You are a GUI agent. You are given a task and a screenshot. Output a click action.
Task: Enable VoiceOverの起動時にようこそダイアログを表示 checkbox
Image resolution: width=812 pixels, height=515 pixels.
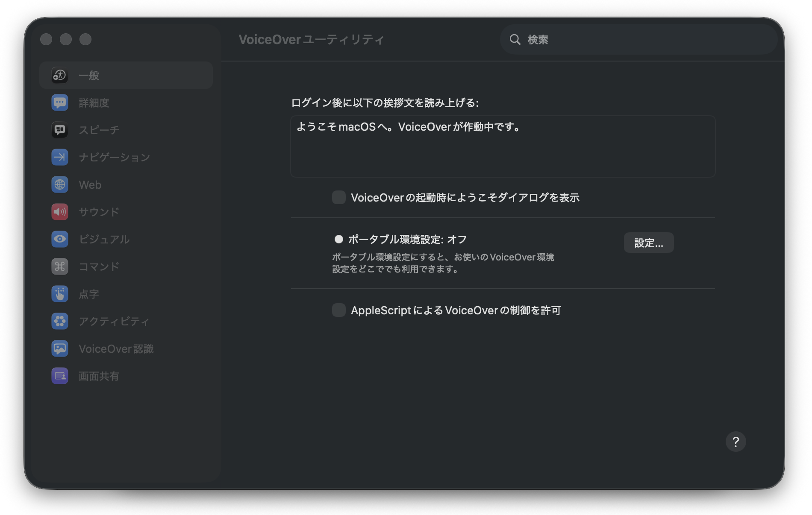339,197
